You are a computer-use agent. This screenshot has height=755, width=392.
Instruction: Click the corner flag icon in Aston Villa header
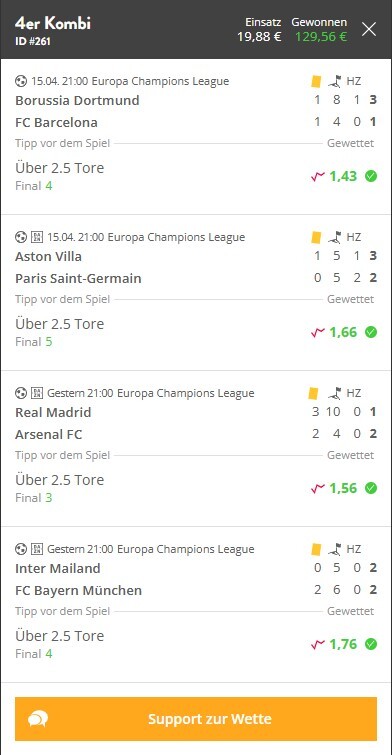[335, 237]
